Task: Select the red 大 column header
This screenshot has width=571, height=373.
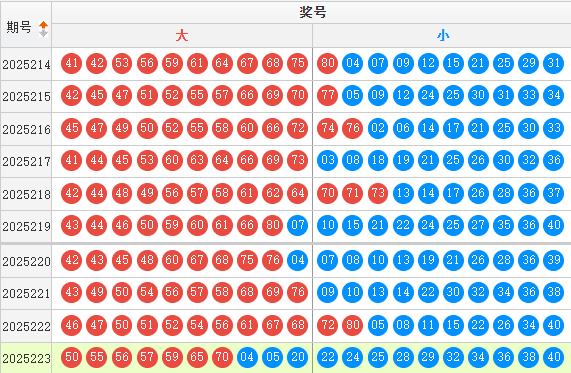Action: point(182,36)
